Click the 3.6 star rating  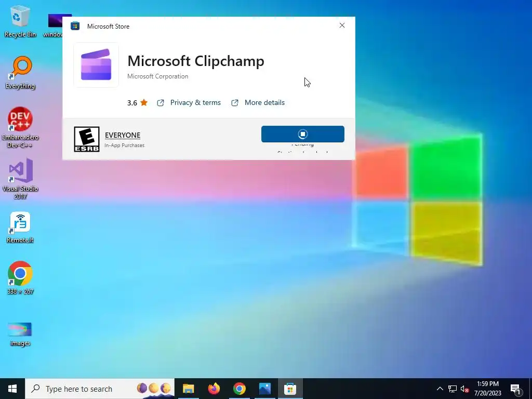click(x=137, y=102)
